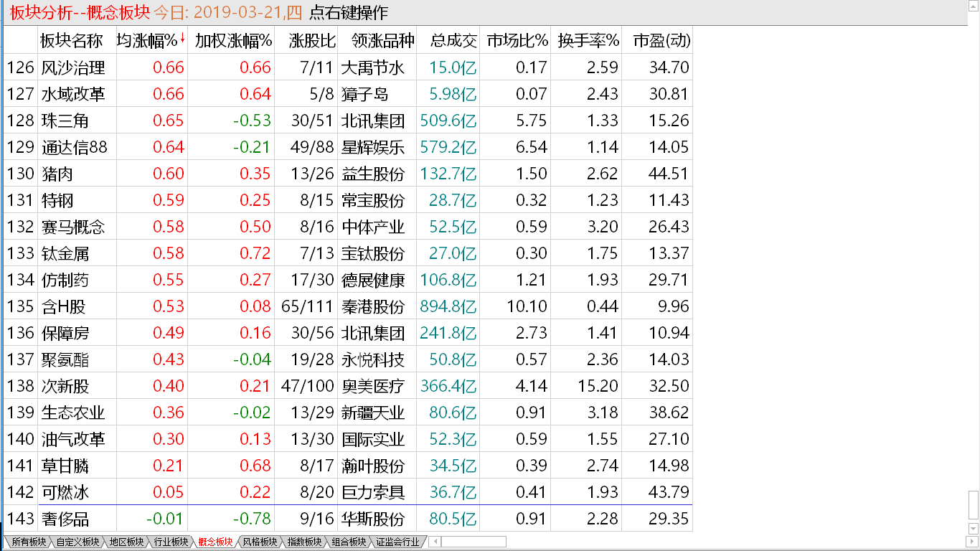Click leading stock 德展健康
This screenshot has height=551, width=980.
373,280
